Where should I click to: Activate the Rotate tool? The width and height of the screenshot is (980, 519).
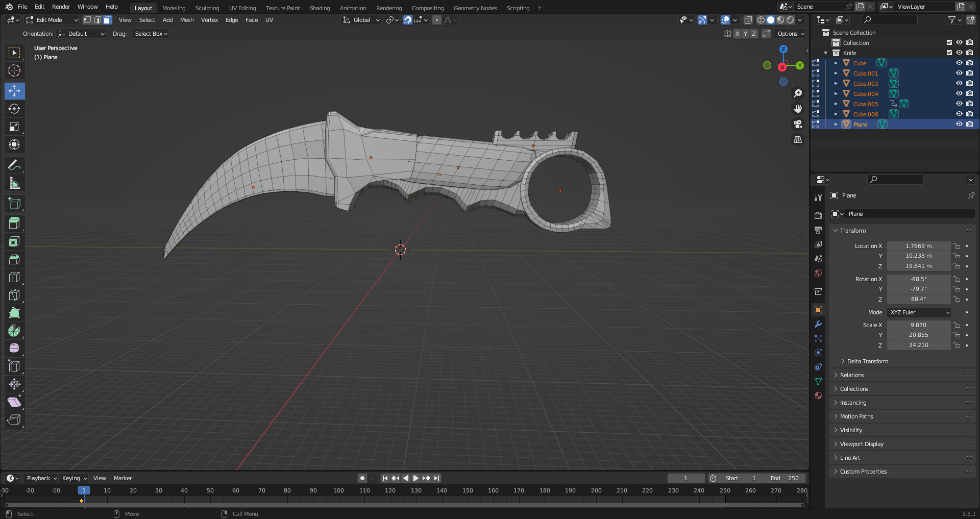coord(14,109)
